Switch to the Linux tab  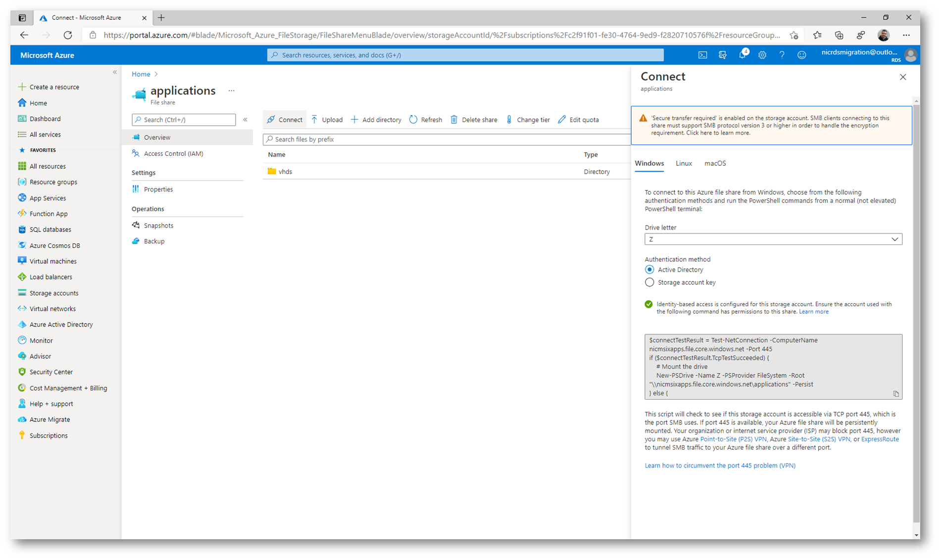click(x=684, y=163)
